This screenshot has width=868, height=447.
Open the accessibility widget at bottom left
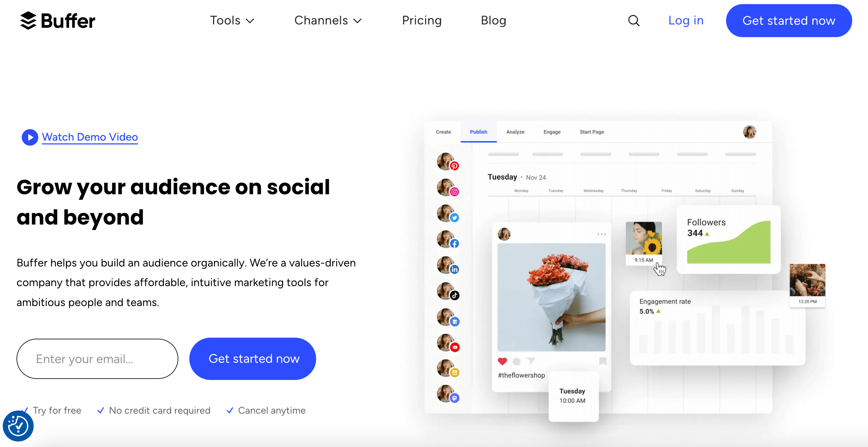[18, 425]
